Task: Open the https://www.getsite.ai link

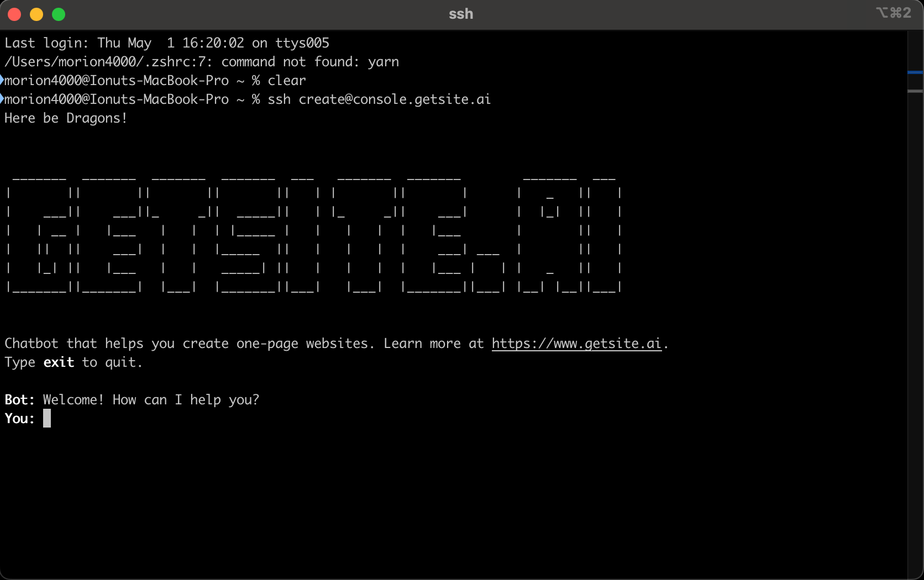Action: click(576, 344)
